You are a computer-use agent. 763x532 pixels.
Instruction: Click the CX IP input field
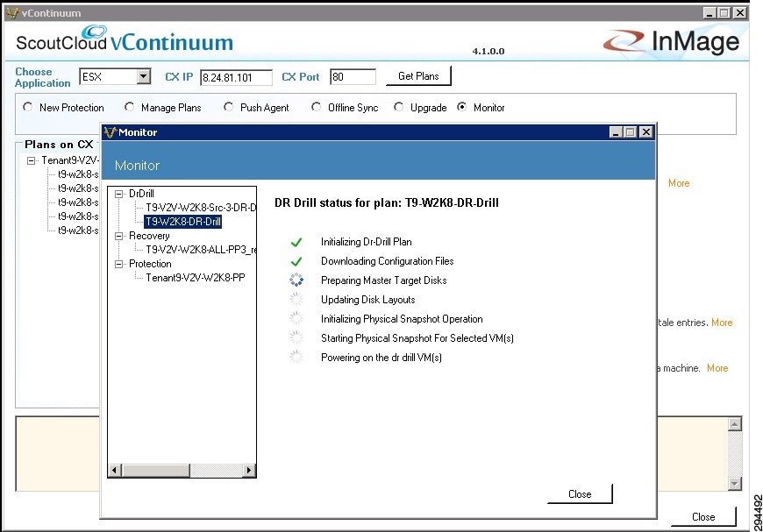tap(236, 77)
